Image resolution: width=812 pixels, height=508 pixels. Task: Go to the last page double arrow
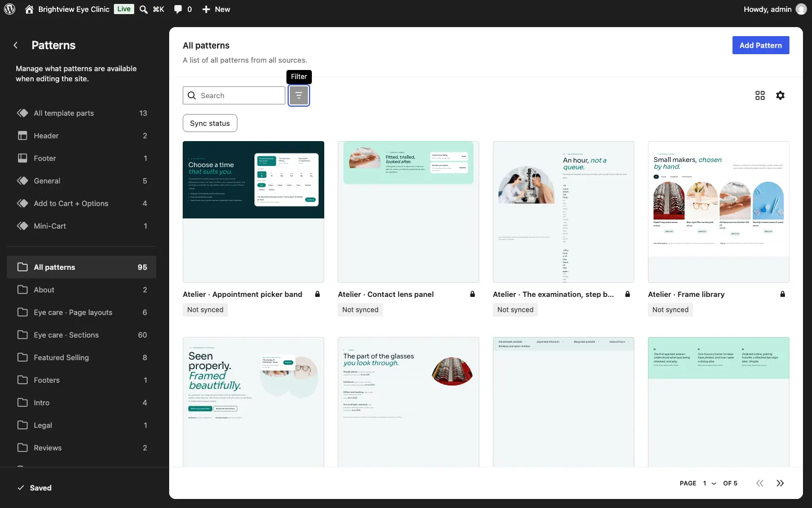pyautogui.click(x=780, y=483)
